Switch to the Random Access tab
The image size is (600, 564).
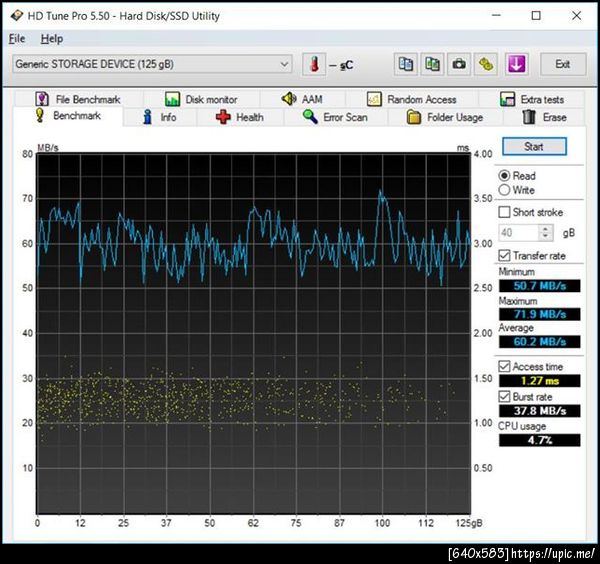[x=412, y=99]
